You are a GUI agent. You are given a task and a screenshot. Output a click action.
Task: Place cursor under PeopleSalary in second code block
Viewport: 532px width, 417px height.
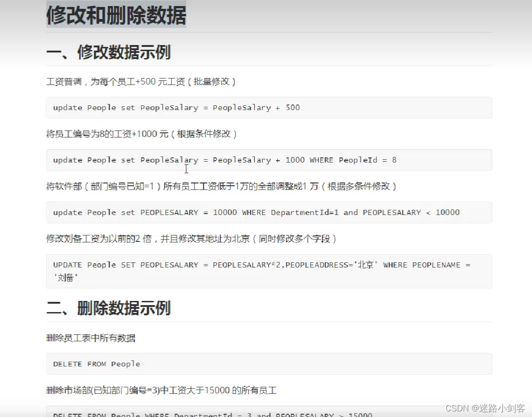point(186,169)
